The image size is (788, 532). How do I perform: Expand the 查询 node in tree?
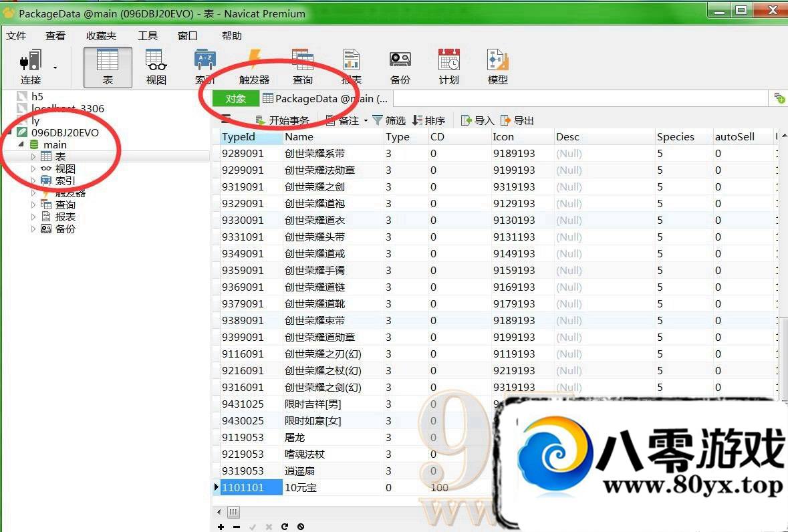(33, 205)
